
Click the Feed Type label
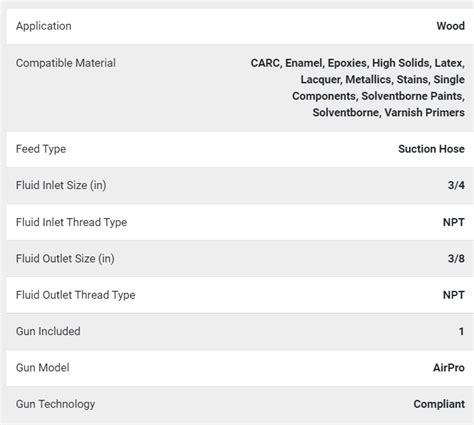[x=41, y=149]
